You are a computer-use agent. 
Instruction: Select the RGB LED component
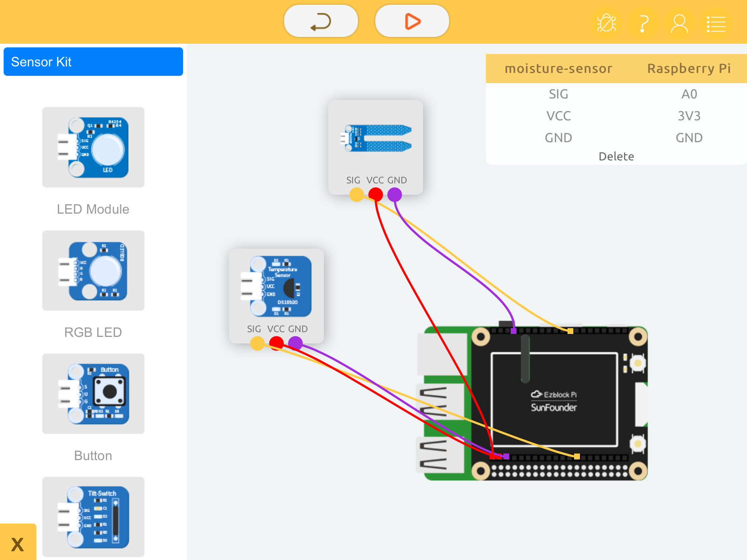coord(93,271)
